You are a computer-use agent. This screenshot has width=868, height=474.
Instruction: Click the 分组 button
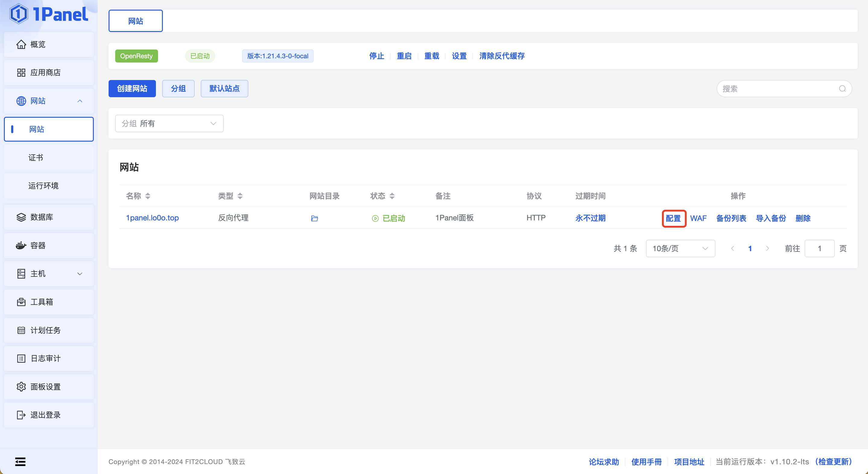click(178, 88)
